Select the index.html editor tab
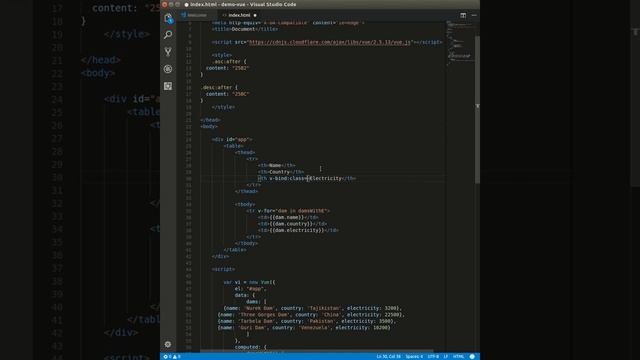 click(239, 15)
